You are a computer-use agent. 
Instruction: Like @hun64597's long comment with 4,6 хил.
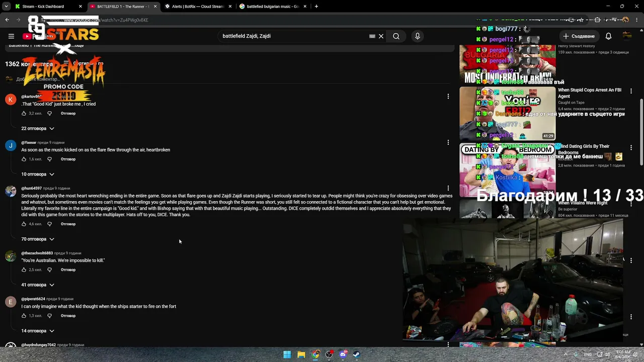coord(24,224)
